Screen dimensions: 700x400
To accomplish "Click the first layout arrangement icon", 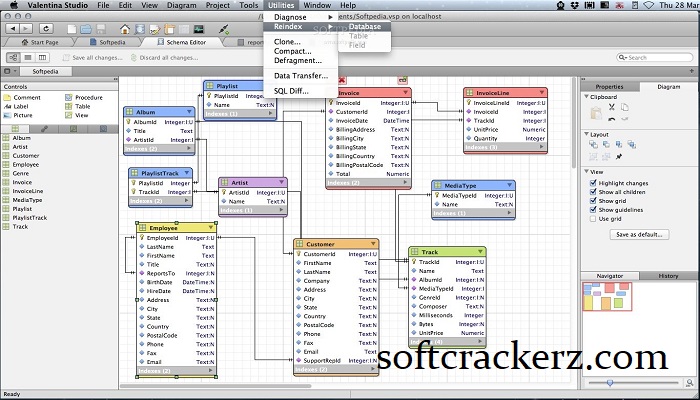I will coord(593,144).
